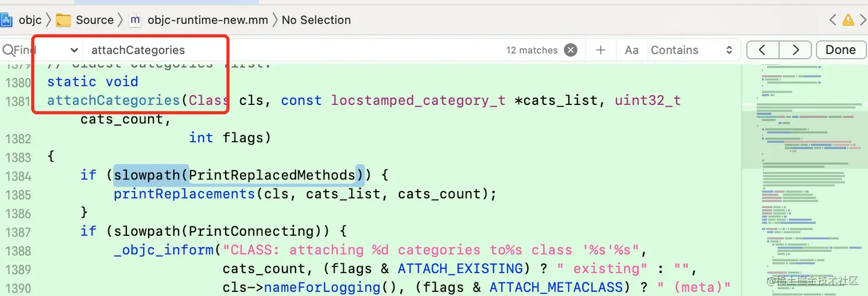Click the 12 matches count label

click(532, 50)
